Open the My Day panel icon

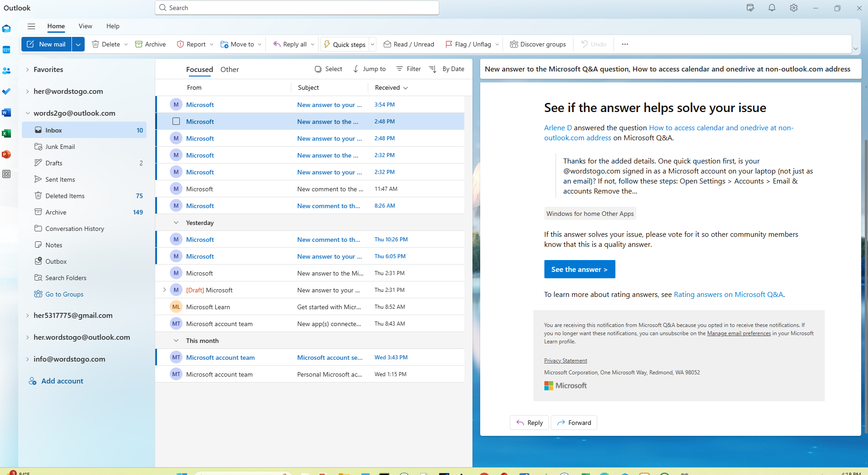(x=750, y=8)
